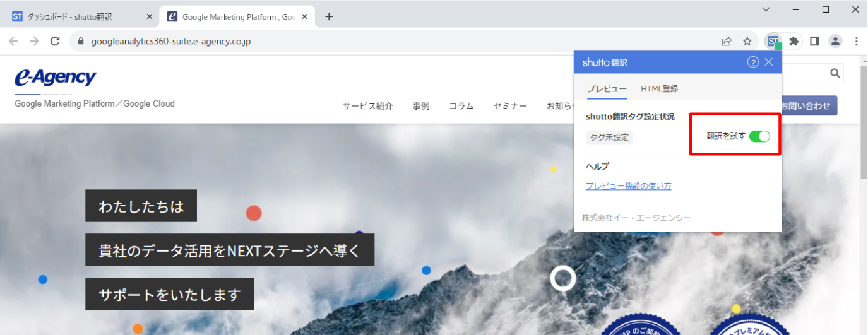Go back to the previous page
The height and width of the screenshot is (335, 868).
coord(13,41)
